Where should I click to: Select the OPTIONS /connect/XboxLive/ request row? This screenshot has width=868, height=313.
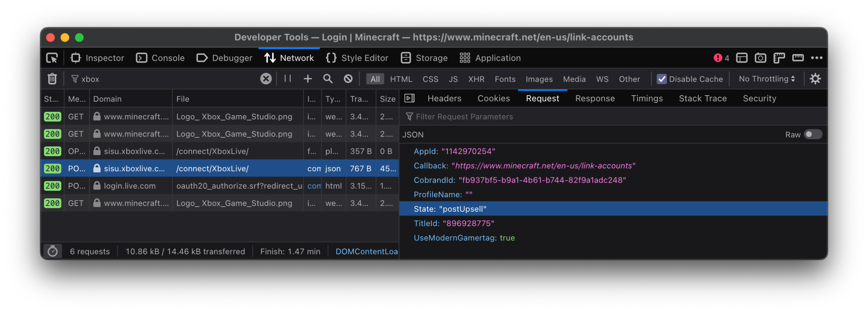(220, 151)
